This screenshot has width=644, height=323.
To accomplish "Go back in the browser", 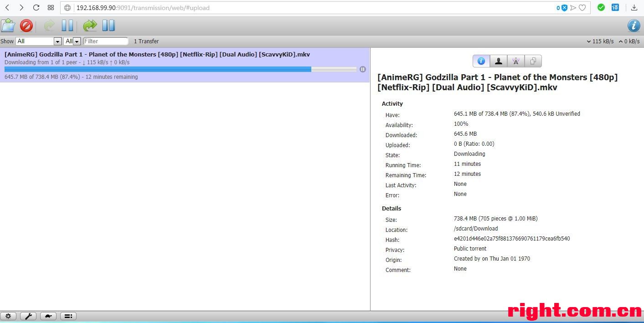I will click(7, 8).
